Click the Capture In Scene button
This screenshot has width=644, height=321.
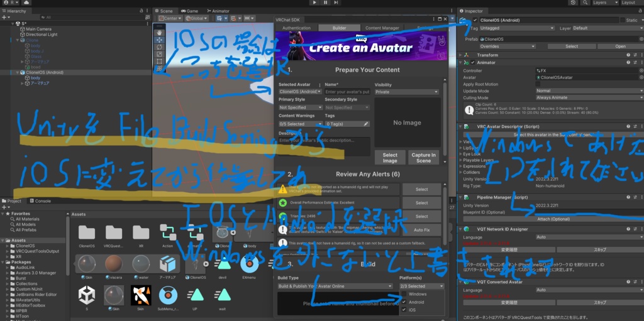pyautogui.click(x=423, y=158)
